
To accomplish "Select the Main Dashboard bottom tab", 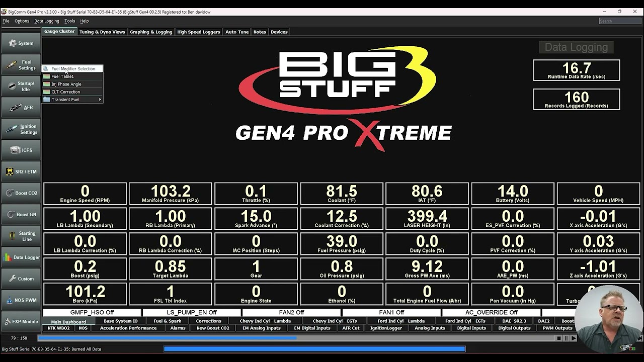I will [68, 322].
